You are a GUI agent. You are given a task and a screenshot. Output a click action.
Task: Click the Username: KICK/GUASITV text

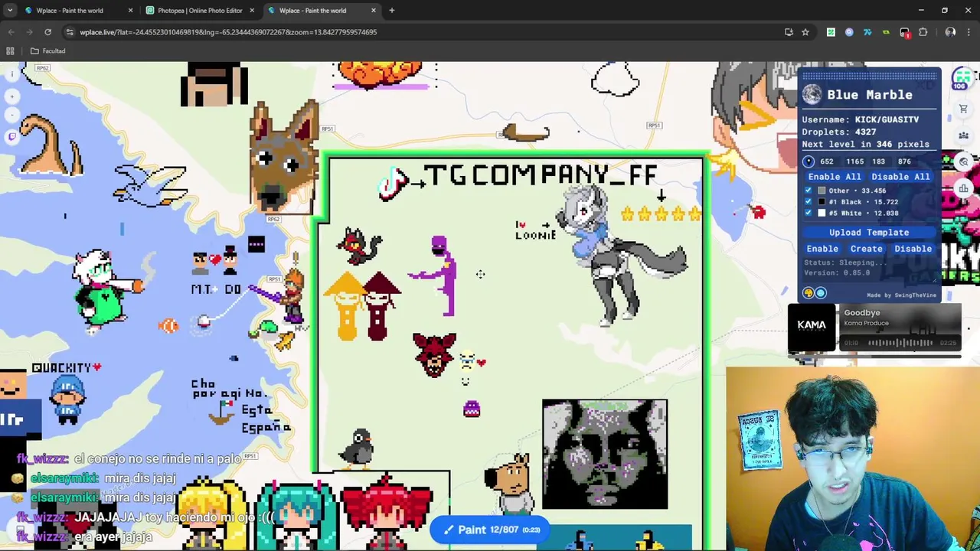point(861,119)
